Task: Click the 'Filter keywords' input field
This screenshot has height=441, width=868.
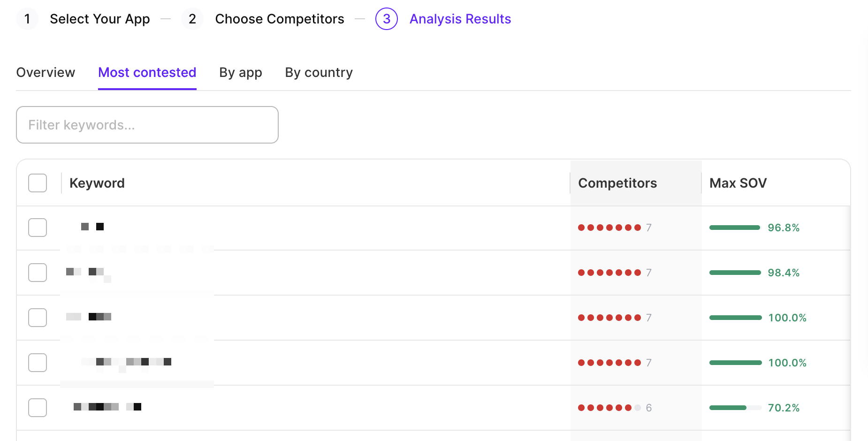Action: pyautogui.click(x=147, y=125)
